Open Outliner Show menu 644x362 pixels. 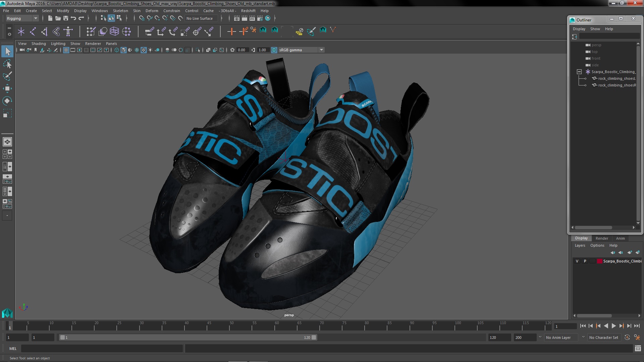click(x=595, y=29)
